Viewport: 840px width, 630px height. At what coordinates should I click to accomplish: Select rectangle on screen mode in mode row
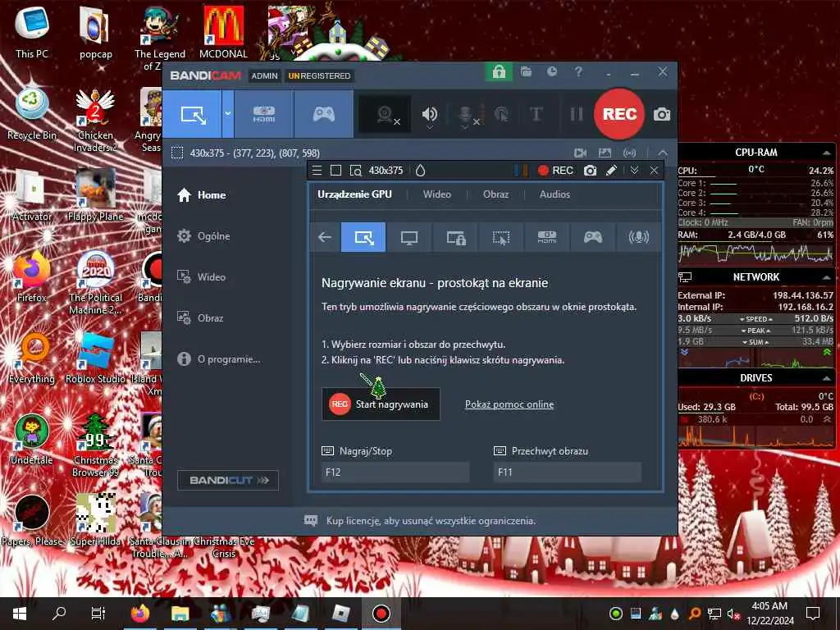[363, 237]
